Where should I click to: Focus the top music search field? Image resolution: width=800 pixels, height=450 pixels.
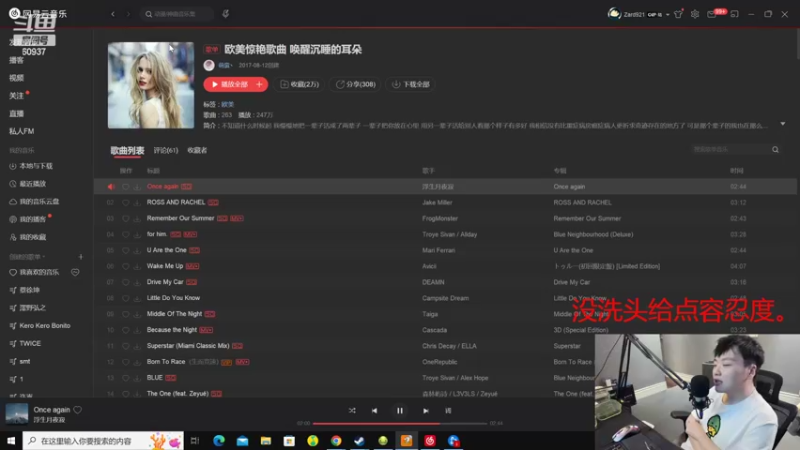pyautogui.click(x=177, y=14)
